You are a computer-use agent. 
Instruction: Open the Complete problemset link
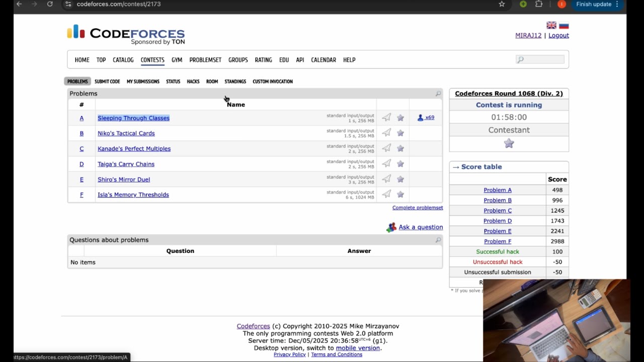click(x=418, y=208)
